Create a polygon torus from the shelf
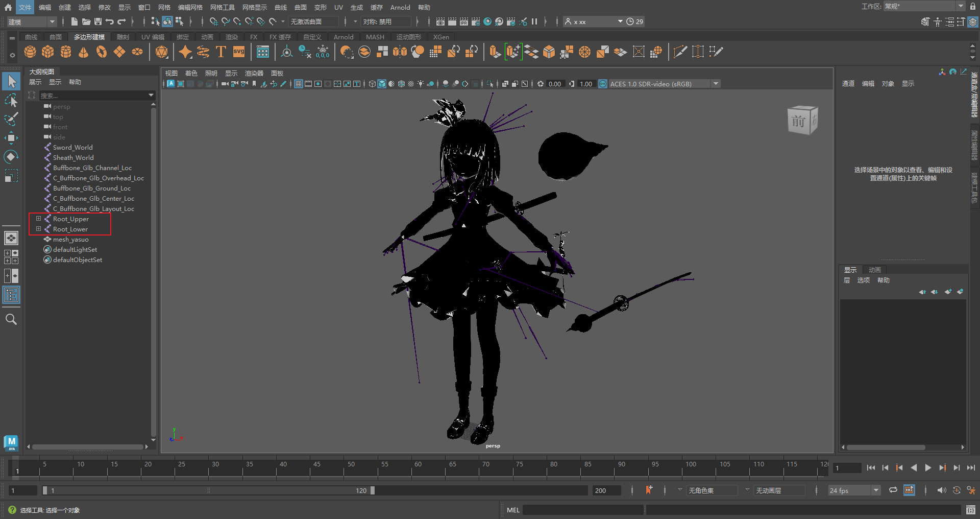 click(102, 52)
